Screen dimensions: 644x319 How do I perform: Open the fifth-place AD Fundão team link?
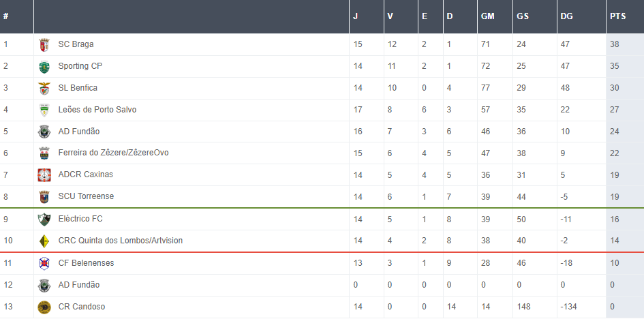[78, 132]
